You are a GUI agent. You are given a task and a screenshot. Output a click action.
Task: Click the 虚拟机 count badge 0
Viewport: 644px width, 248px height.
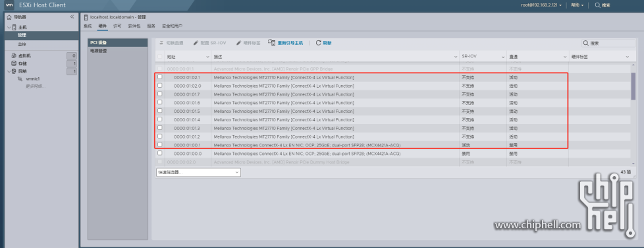pos(72,55)
